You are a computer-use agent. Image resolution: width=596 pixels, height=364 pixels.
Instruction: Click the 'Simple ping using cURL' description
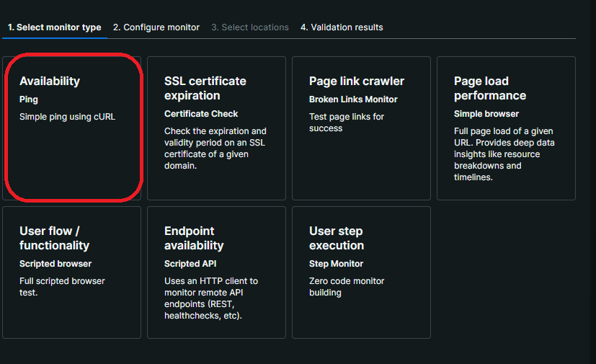click(67, 117)
